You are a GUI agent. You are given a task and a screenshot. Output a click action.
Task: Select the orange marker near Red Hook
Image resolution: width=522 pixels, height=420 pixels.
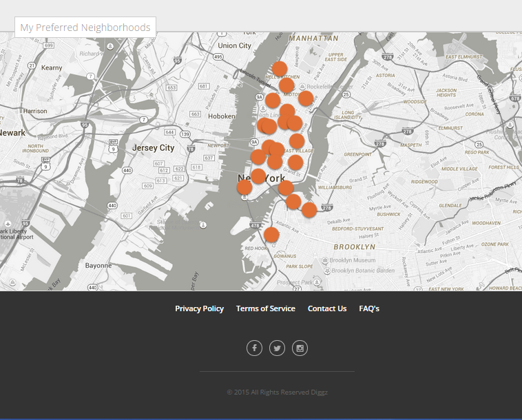click(271, 235)
